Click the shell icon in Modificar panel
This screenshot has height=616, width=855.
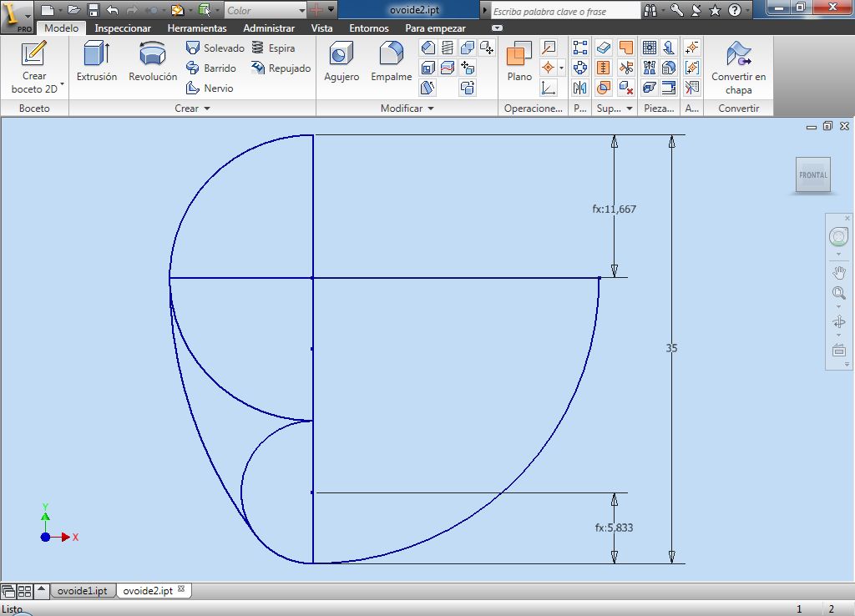pyautogui.click(x=428, y=68)
